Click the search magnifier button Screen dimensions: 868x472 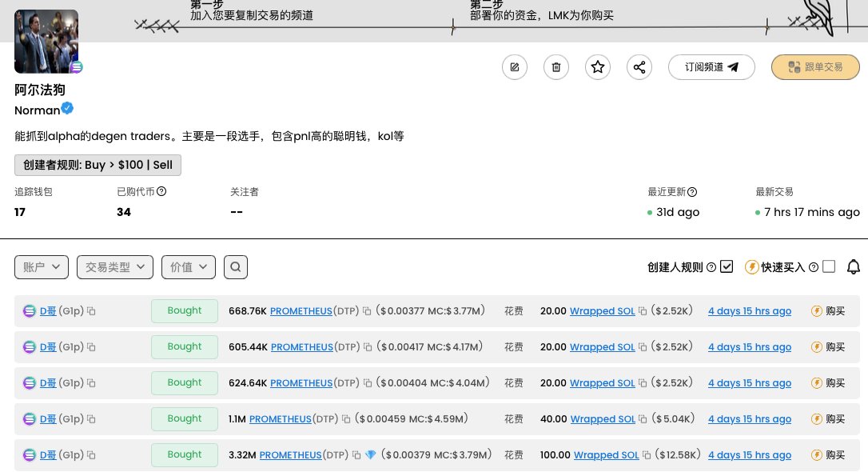235,267
